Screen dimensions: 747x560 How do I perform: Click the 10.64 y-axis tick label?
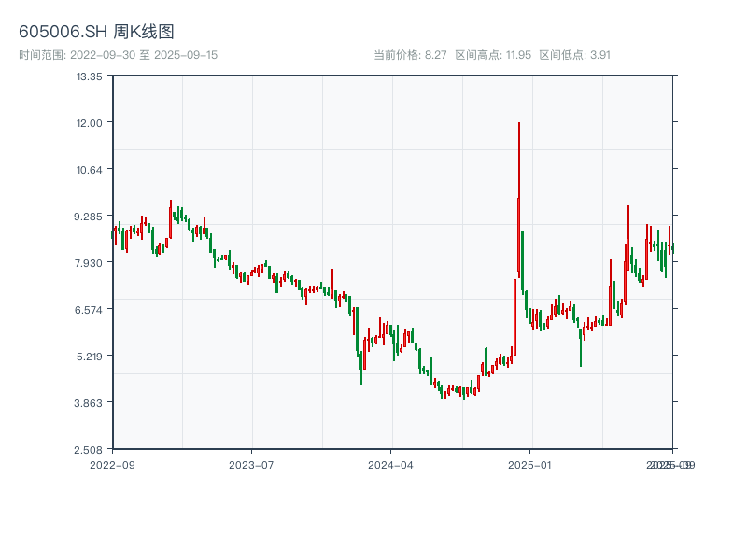click(x=90, y=169)
